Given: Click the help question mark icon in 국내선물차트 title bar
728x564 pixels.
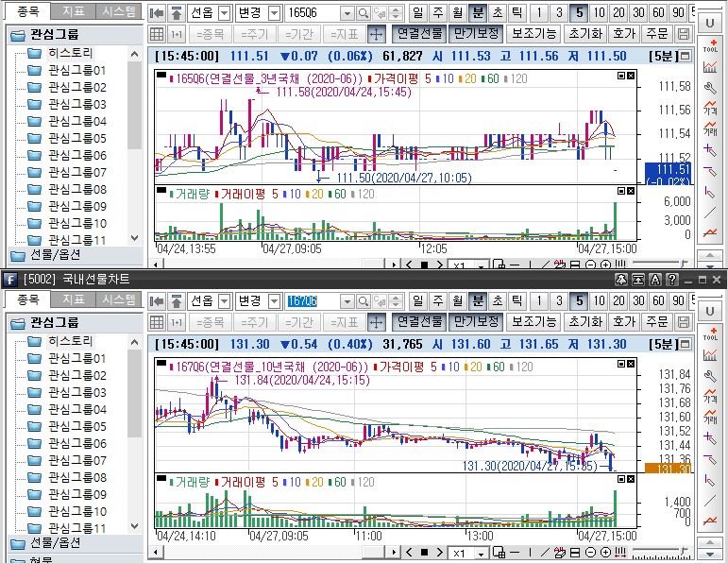Looking at the screenshot, I should tap(671, 280).
